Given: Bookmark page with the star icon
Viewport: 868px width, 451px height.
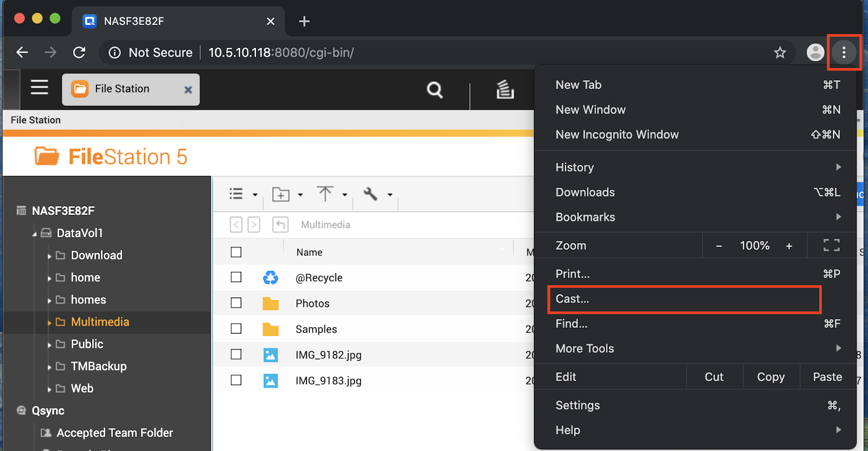Looking at the screenshot, I should point(780,53).
